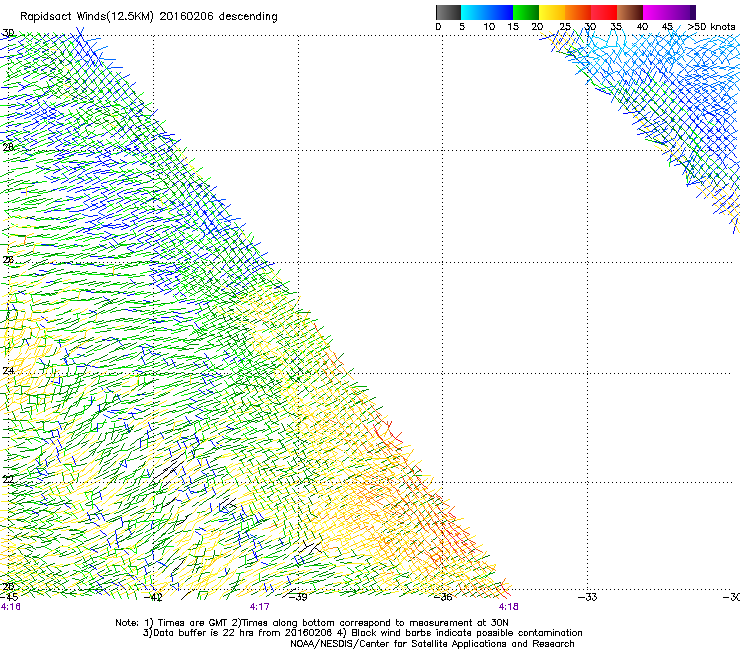The image size is (740, 650).
Task: Click the purple 4:16 time label
Action: click(10, 607)
